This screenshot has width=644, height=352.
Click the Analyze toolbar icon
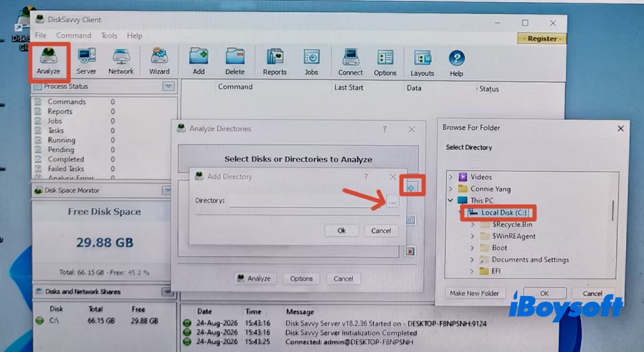(48, 61)
